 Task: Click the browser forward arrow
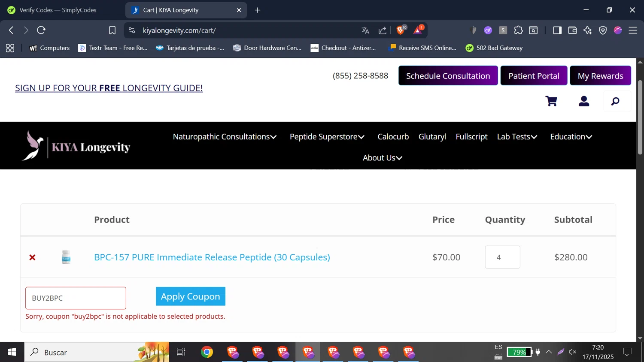tap(26, 30)
